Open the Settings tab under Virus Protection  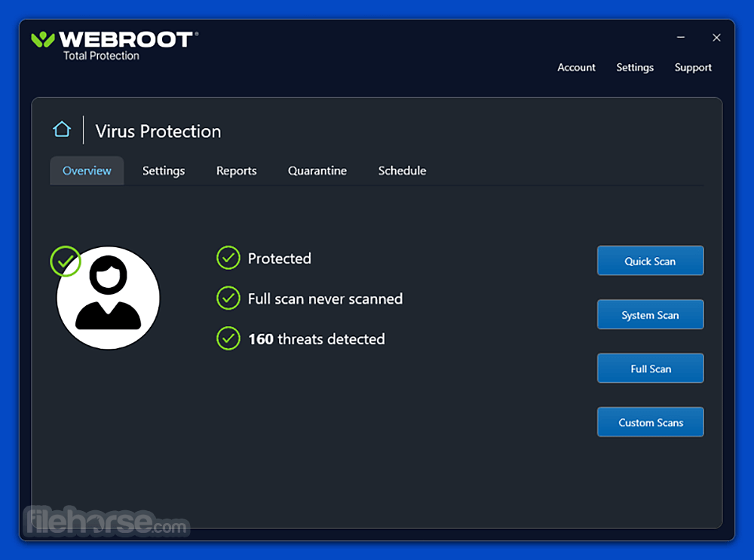(x=164, y=170)
